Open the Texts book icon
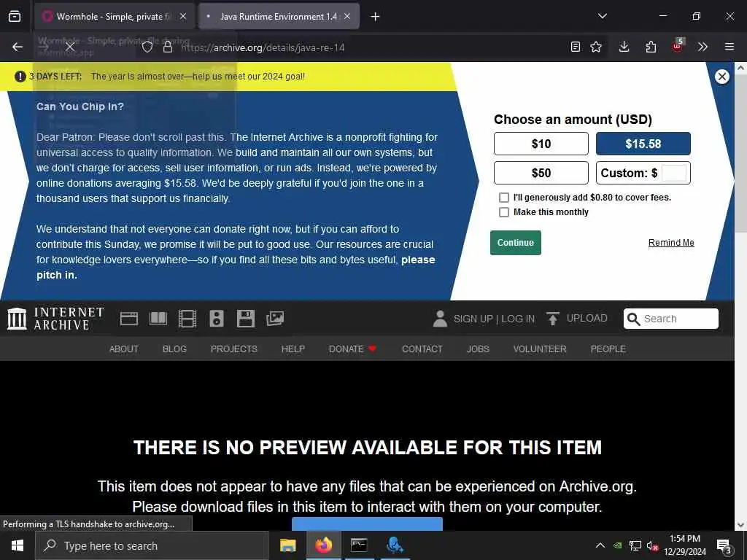Viewport: 747px width, 560px height. (x=158, y=319)
